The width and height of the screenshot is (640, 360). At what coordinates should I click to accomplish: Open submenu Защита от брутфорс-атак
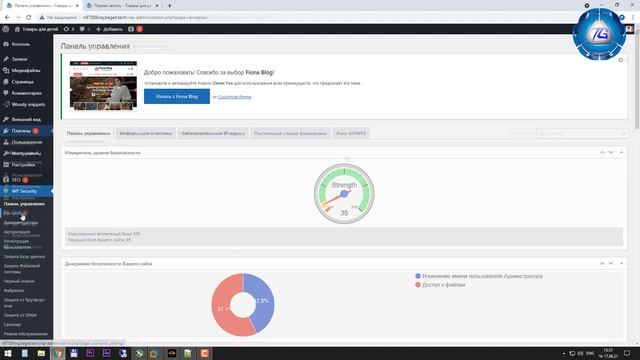pos(24,302)
